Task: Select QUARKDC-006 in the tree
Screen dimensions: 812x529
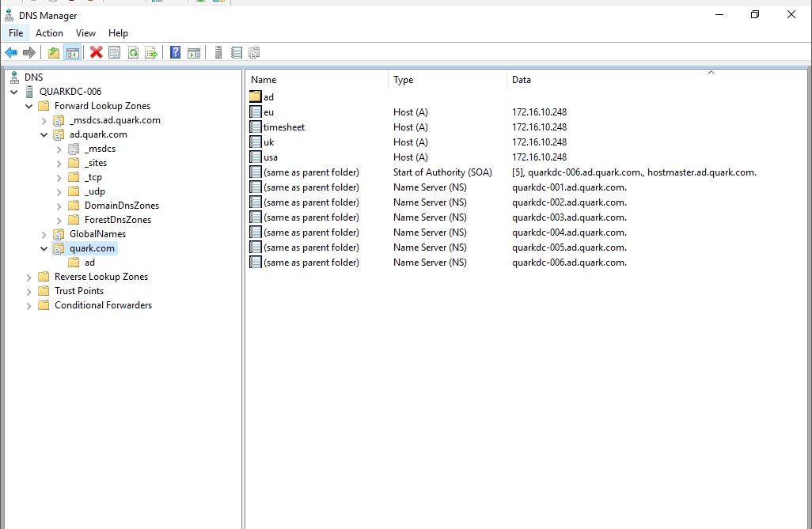Action: point(70,92)
